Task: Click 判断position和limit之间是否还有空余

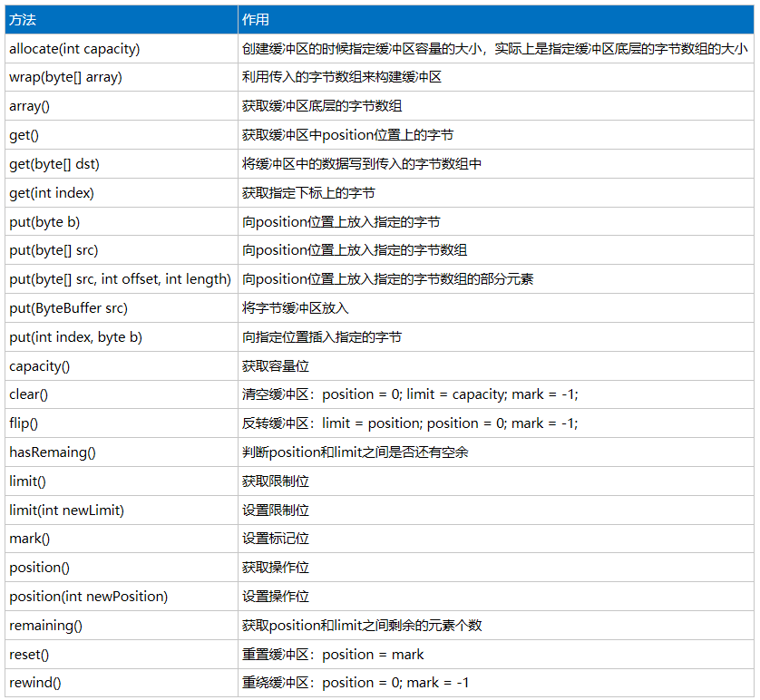Action: (x=356, y=452)
